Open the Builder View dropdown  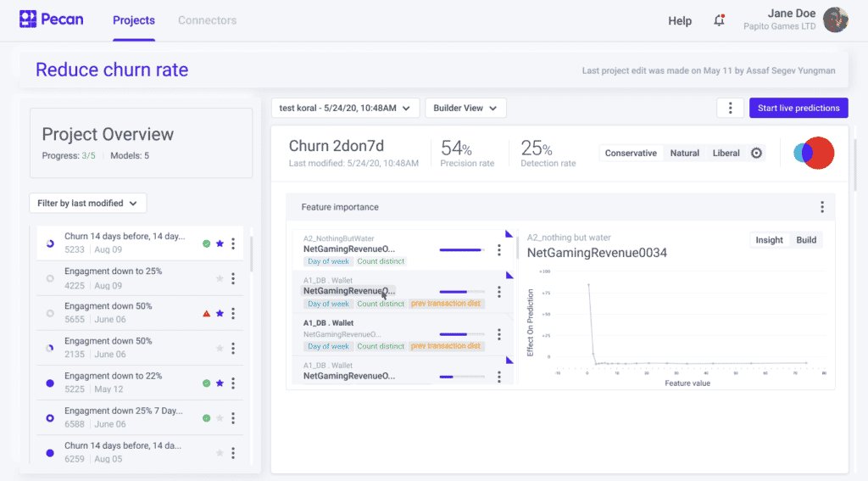pos(465,108)
